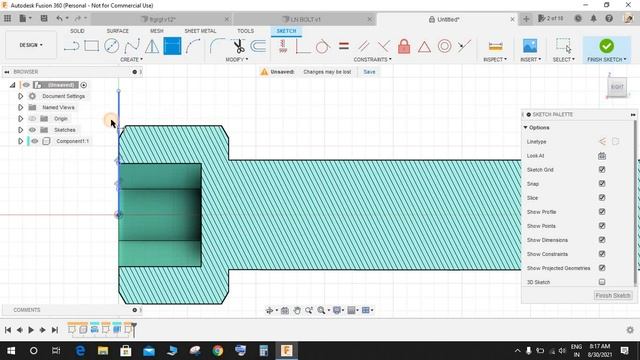Expand the Named Views tree node

point(20,107)
